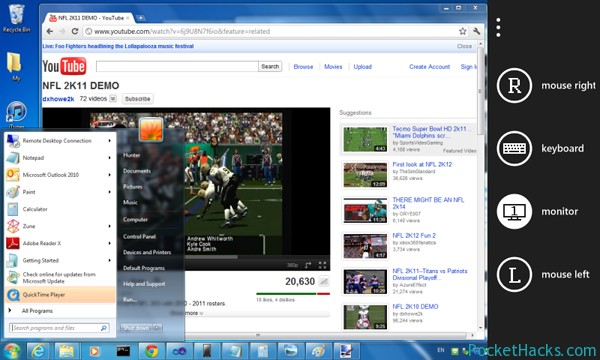Launch QuickTime Player from Start menu
The width and height of the screenshot is (600, 360).
[x=60, y=295]
